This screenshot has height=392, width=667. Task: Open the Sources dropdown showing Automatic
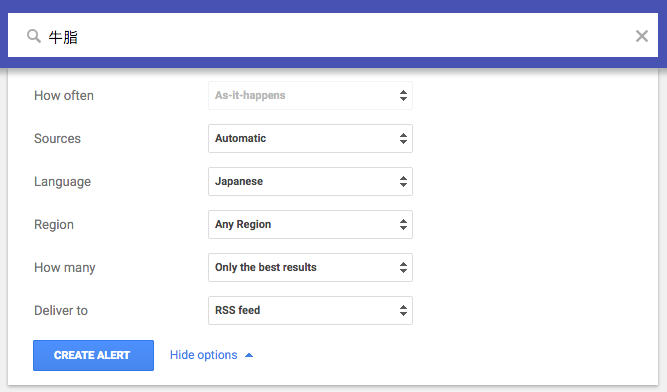310,138
